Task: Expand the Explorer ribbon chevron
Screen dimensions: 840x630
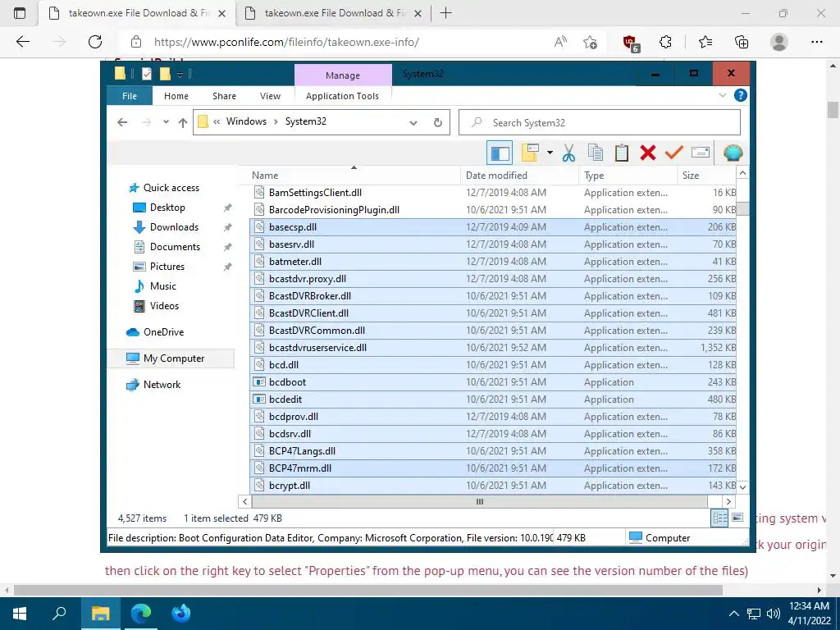Action: pos(723,95)
